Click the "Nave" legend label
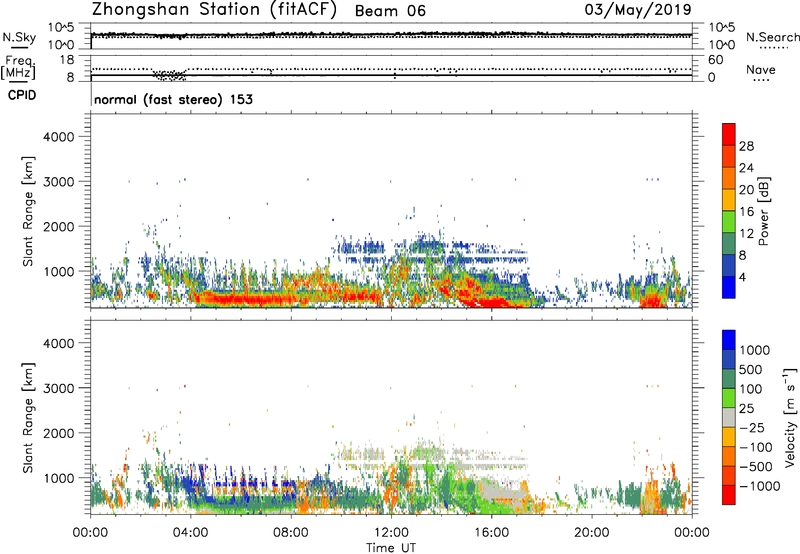This screenshot has width=800, height=554. 761,70
